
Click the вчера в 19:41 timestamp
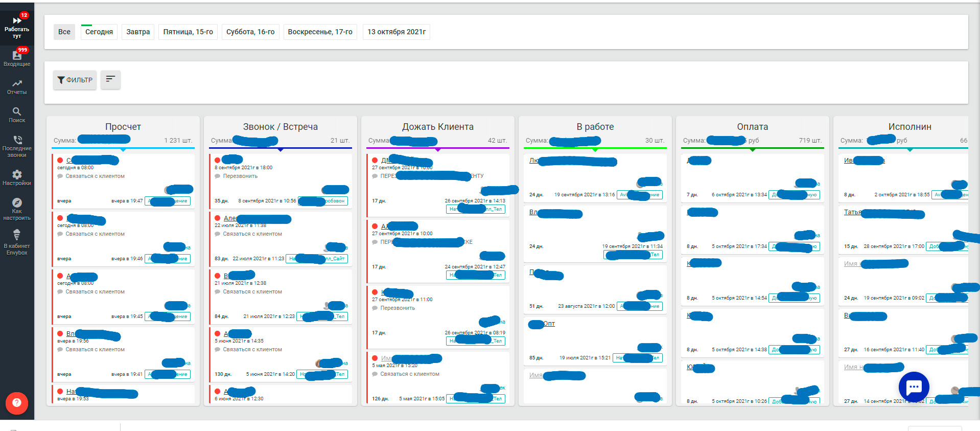point(127,374)
